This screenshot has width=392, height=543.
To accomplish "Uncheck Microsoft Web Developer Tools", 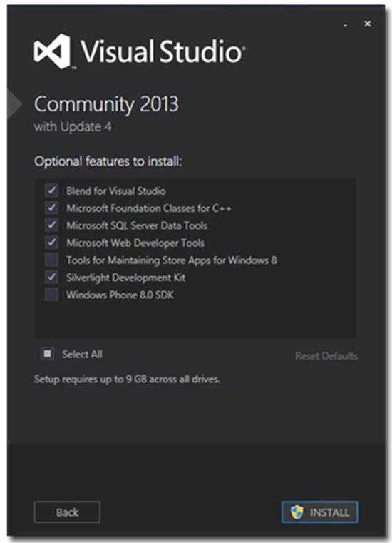I will click(x=51, y=243).
